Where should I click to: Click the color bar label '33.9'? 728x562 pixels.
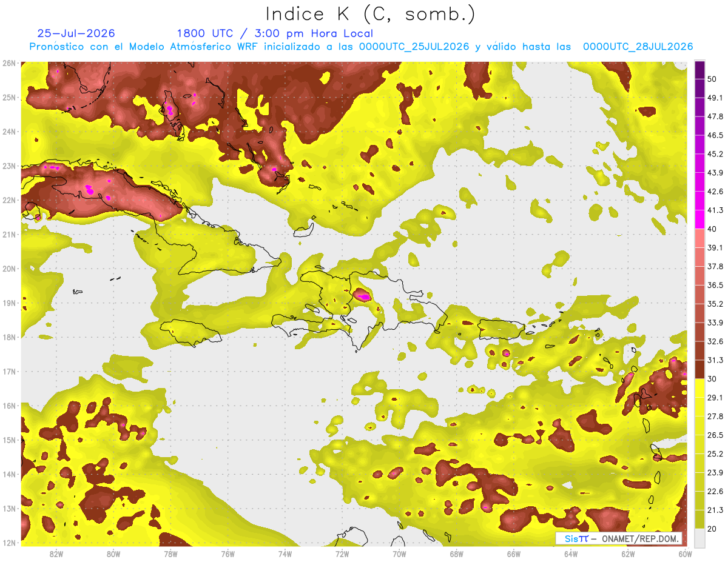[x=715, y=323]
